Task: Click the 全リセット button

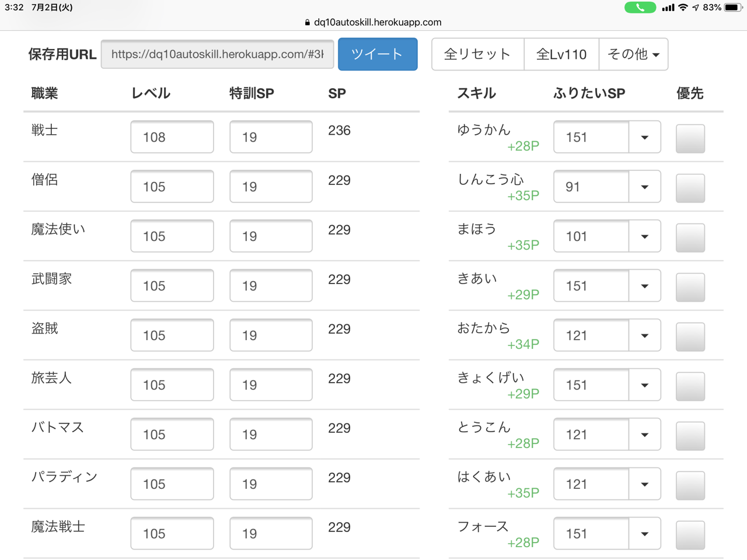Action: click(477, 54)
